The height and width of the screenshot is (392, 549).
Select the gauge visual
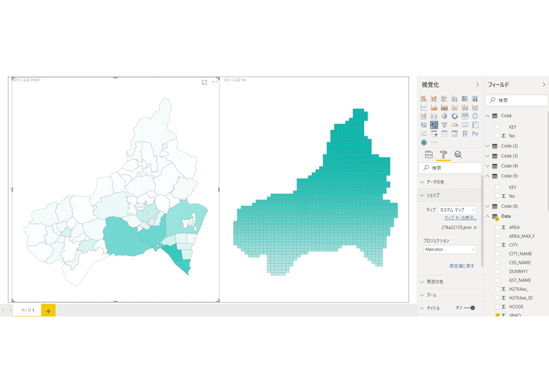tap(455, 125)
